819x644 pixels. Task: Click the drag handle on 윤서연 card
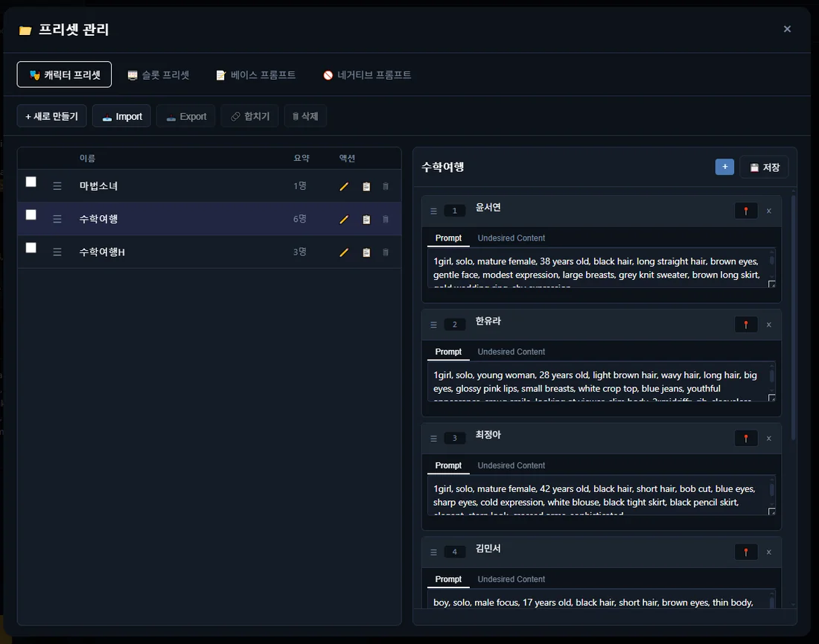pos(433,211)
